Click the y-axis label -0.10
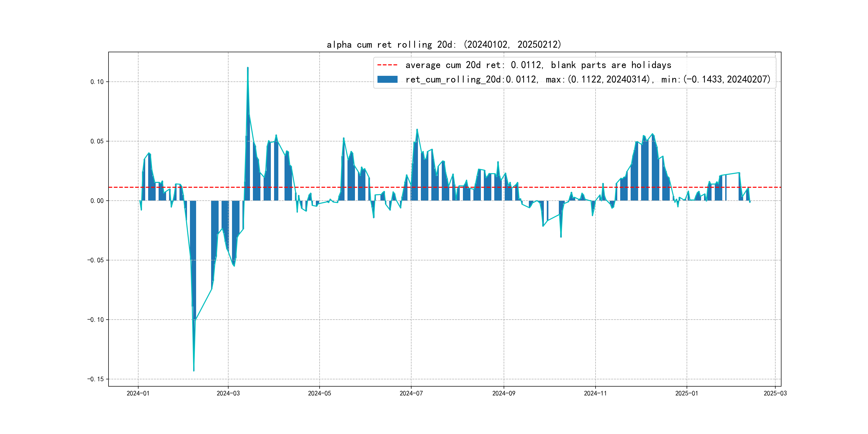This screenshot has width=868, height=434. (x=95, y=320)
